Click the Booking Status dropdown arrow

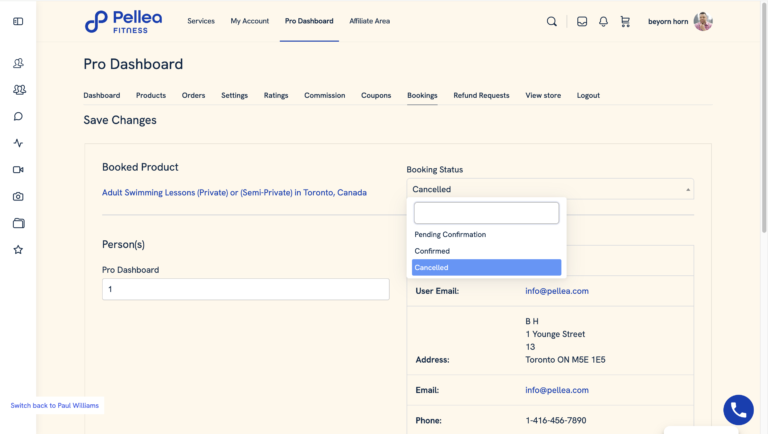[688, 190]
